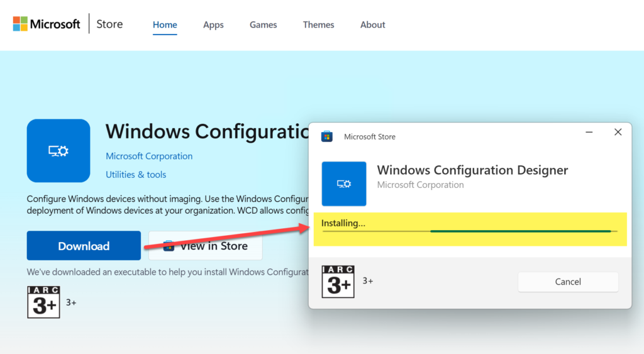The width and height of the screenshot is (644, 354).
Task: Open the Apps tab
Action: pos(213,25)
